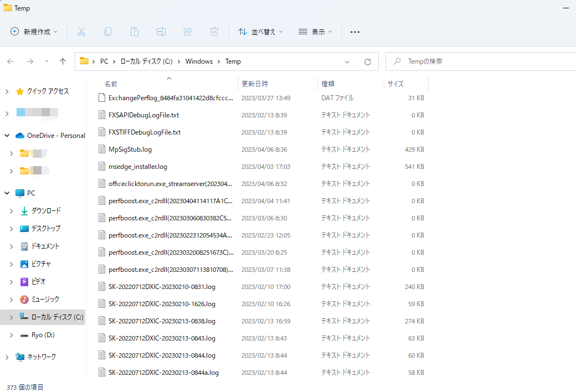This screenshot has width=576, height=392.
Task: Open the 表示 view dropdown
Action: pos(315,32)
